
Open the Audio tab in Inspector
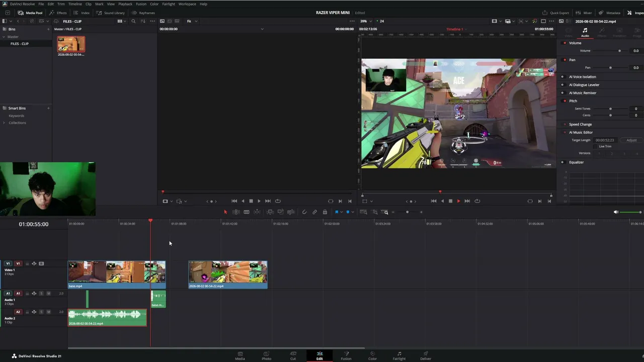tap(585, 33)
